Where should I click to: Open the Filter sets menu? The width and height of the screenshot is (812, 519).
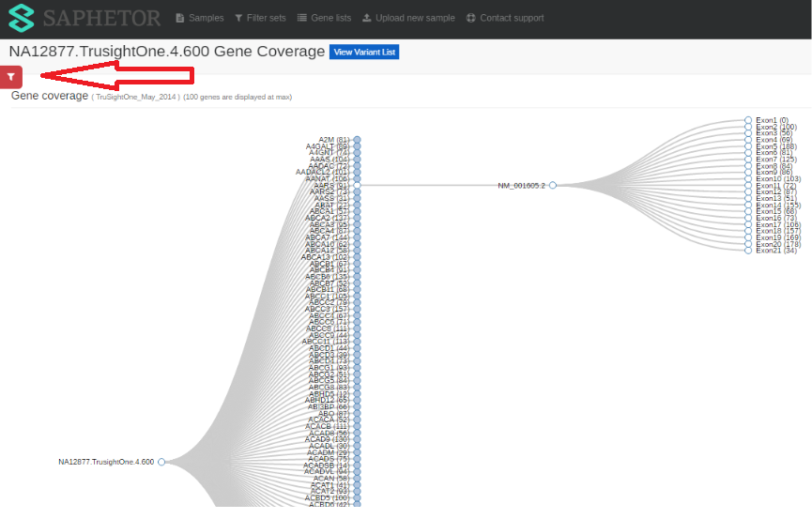260,18
